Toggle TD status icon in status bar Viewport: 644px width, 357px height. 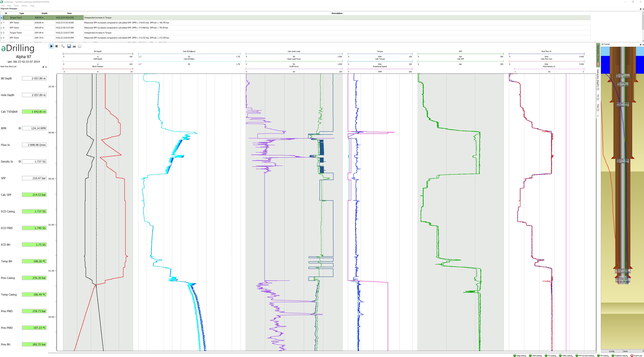[546, 355]
